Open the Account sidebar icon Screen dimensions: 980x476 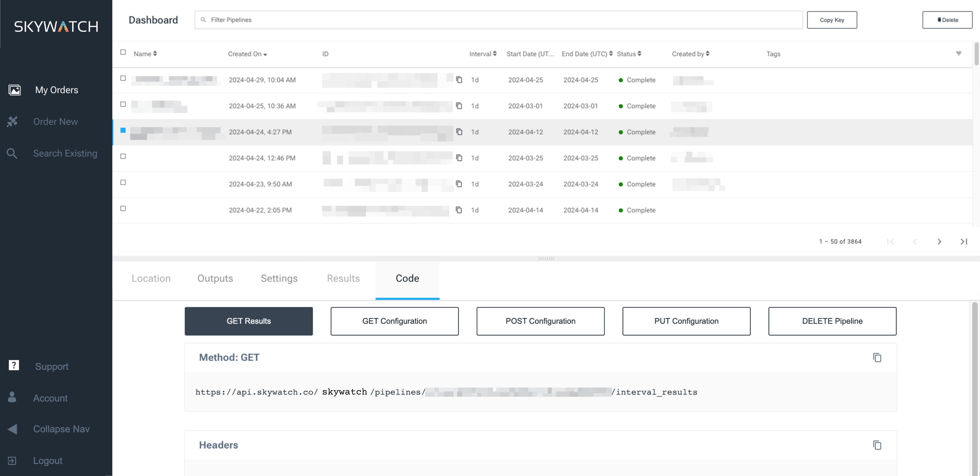pyautogui.click(x=12, y=397)
